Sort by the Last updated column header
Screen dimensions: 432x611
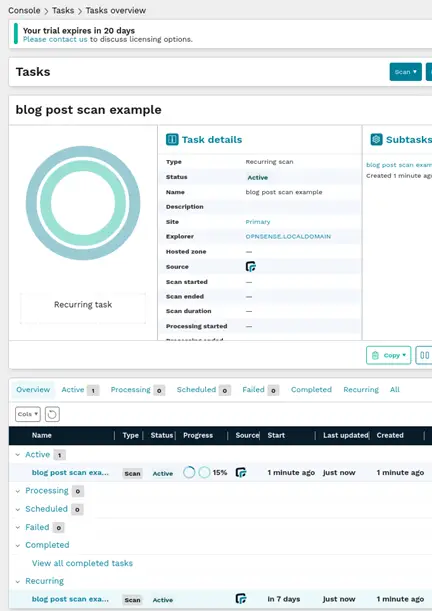tap(346, 435)
